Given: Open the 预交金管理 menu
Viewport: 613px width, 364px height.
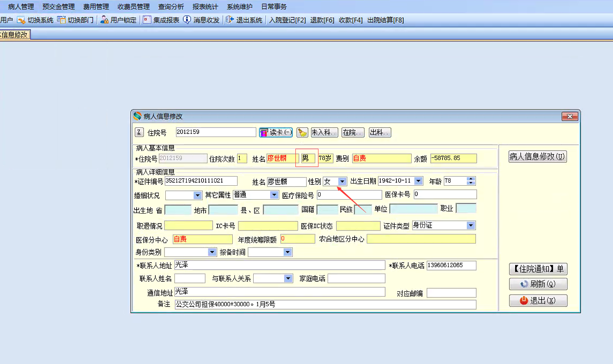Looking at the screenshot, I should click(59, 7).
